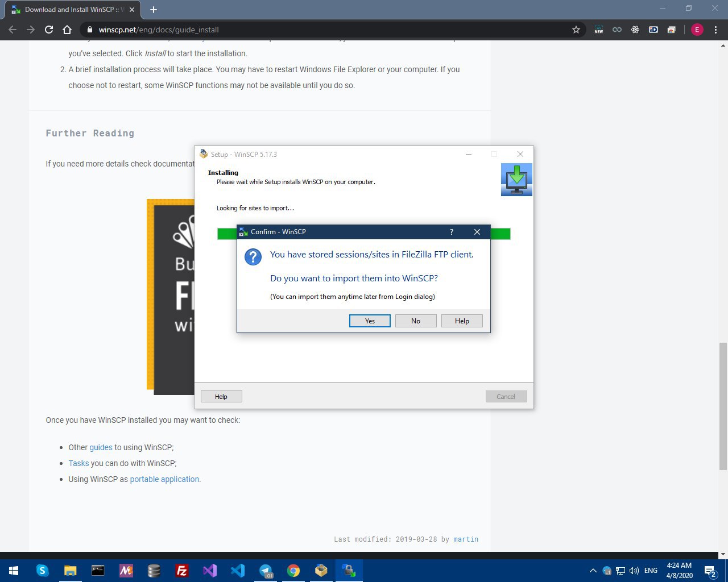Click the iD extension icon

point(653,30)
